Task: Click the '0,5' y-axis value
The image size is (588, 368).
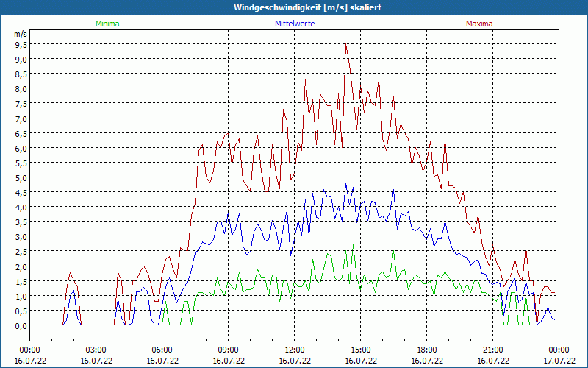Action: 21,311
